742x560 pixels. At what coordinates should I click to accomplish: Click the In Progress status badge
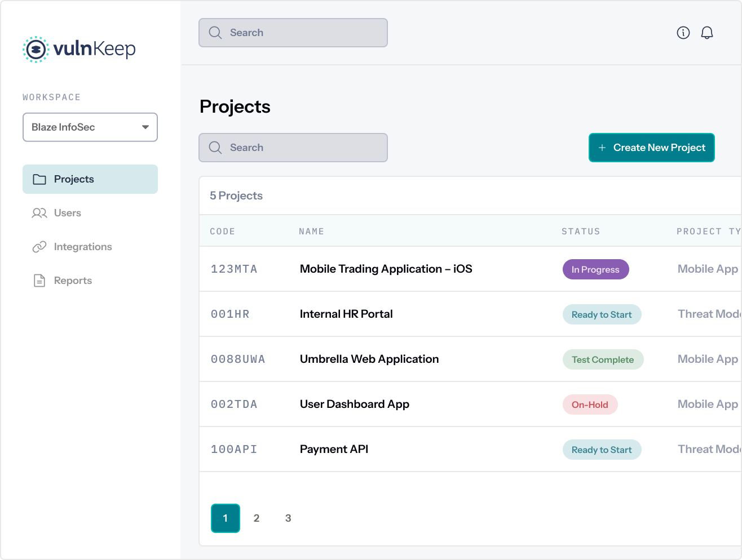596,269
